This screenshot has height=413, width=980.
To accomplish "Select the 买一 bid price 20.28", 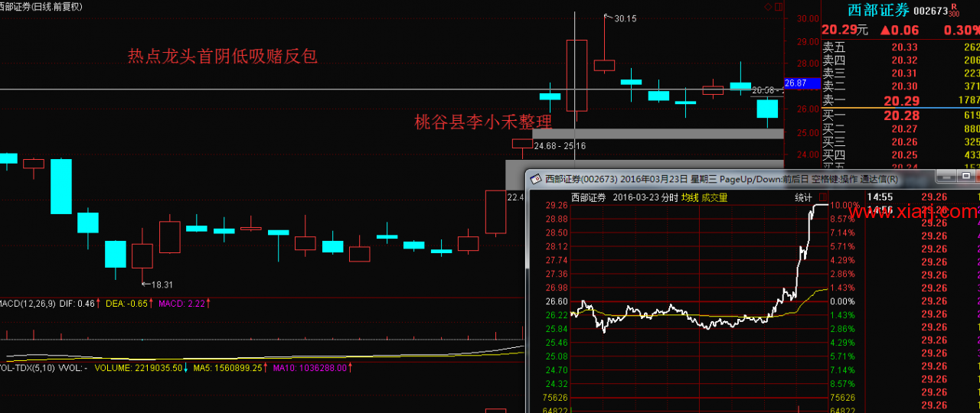I will click(x=902, y=115).
